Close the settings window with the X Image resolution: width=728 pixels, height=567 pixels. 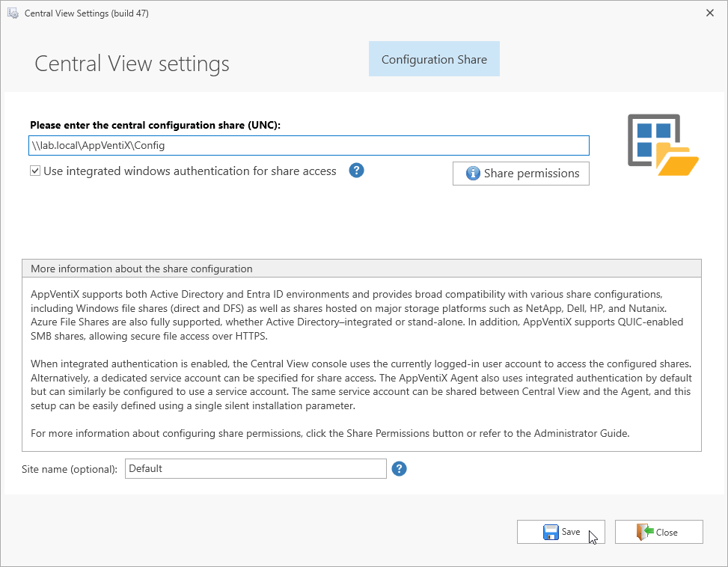point(710,13)
